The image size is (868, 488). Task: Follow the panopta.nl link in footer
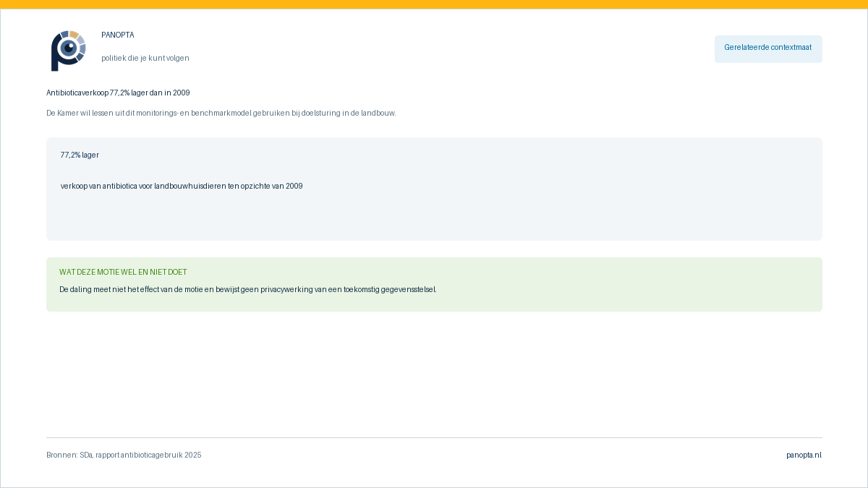(804, 455)
